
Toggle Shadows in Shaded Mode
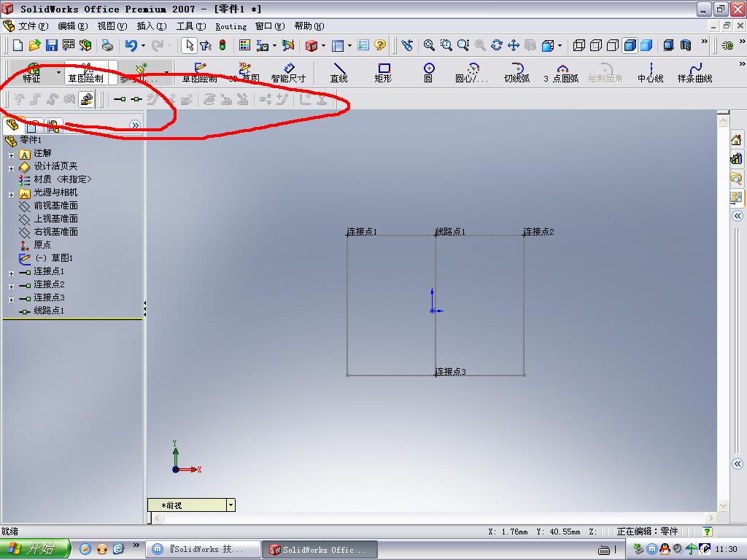(x=669, y=45)
